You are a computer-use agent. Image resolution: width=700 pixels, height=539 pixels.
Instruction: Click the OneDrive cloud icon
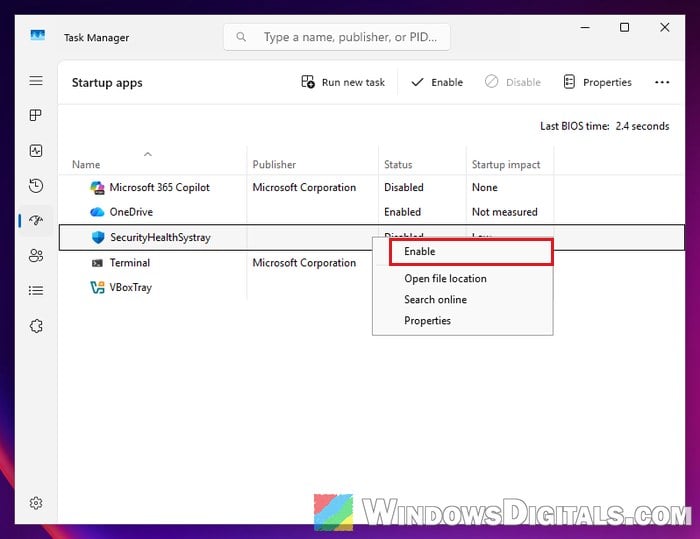coord(97,212)
